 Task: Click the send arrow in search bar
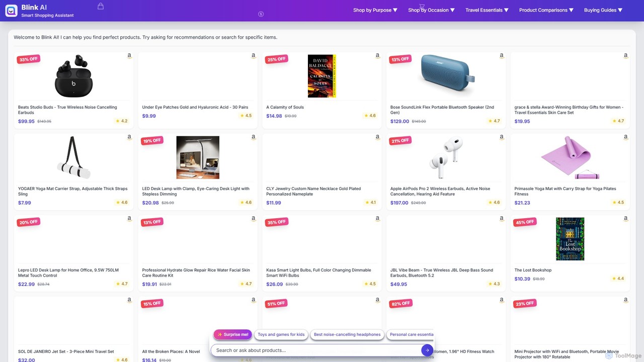(x=427, y=350)
